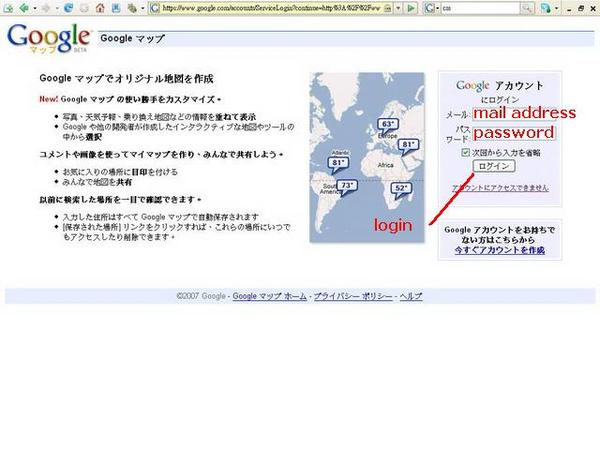This screenshot has width=600, height=450.
Task: Click 今すぐアカウントを作成 link
Action: point(500,250)
